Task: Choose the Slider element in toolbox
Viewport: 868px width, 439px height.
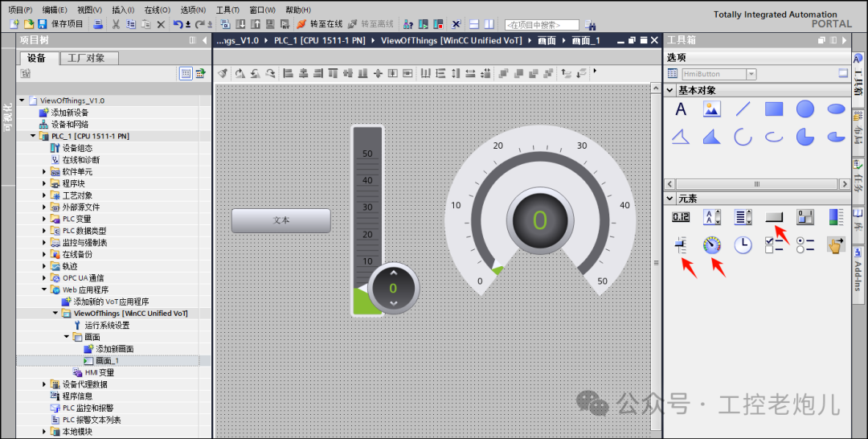Action: pyautogui.click(x=681, y=244)
